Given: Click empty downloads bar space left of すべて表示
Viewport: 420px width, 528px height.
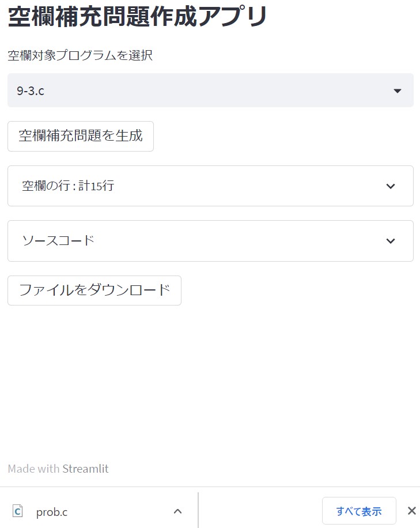Looking at the screenshot, I should tap(259, 510).
